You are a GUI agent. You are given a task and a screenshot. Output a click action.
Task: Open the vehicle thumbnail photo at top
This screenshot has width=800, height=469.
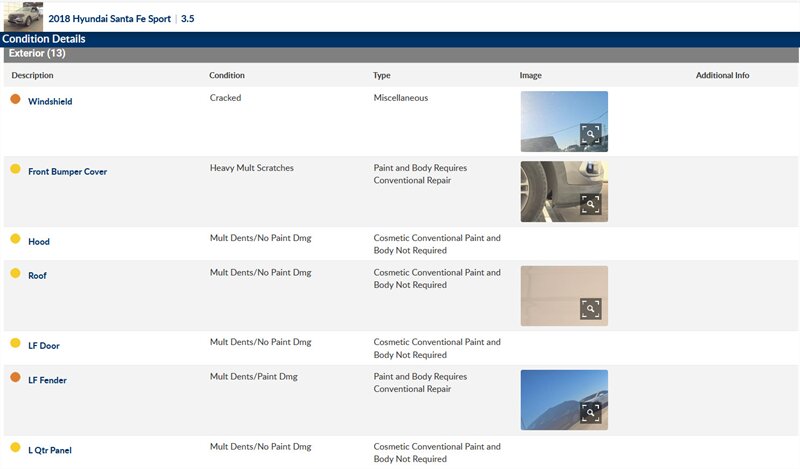[x=22, y=16]
